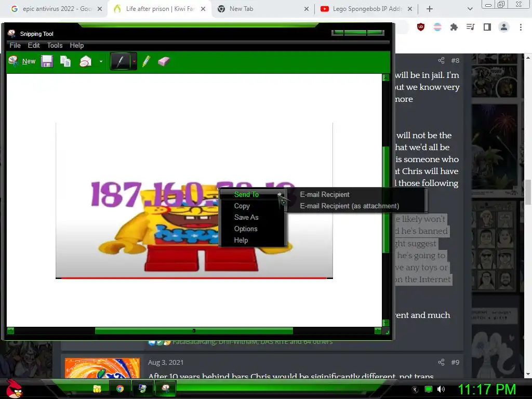Click scroll right arrow in Snipping Tool
Image resolution: width=532 pixels, height=399 pixels.
378,330
